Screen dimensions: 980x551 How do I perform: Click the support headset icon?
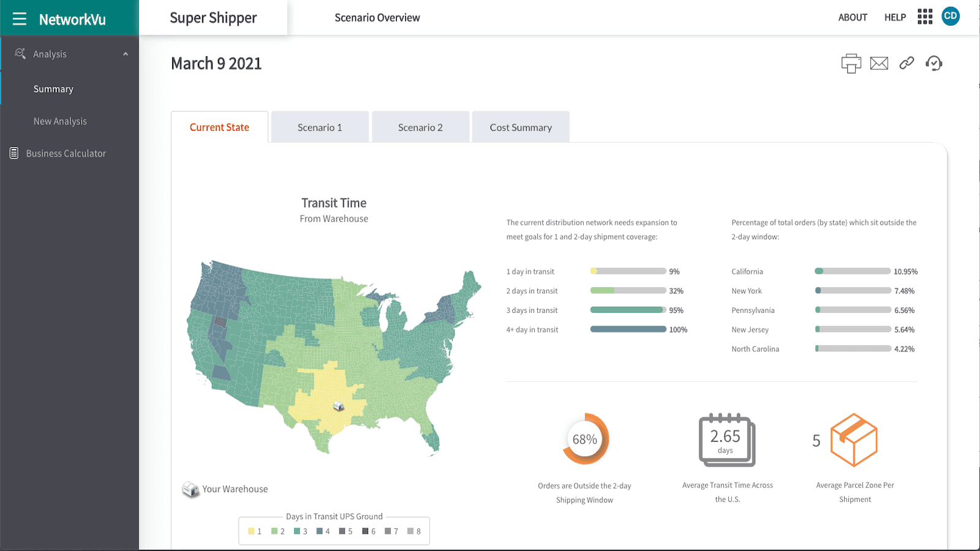click(x=933, y=63)
